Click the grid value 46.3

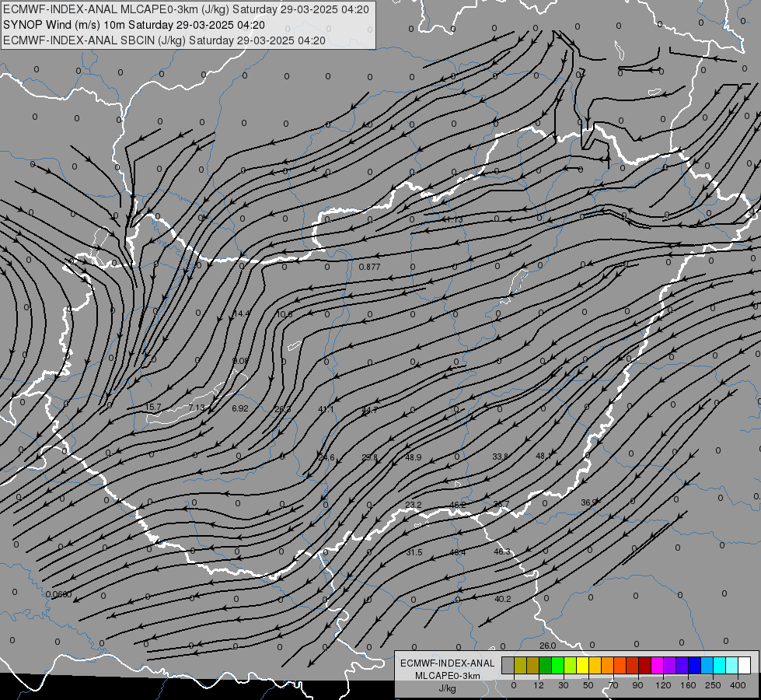pyautogui.click(x=502, y=551)
